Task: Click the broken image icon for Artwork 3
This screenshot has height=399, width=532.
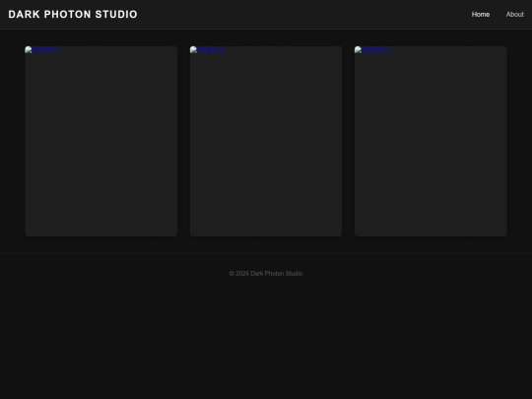Action: [358, 50]
